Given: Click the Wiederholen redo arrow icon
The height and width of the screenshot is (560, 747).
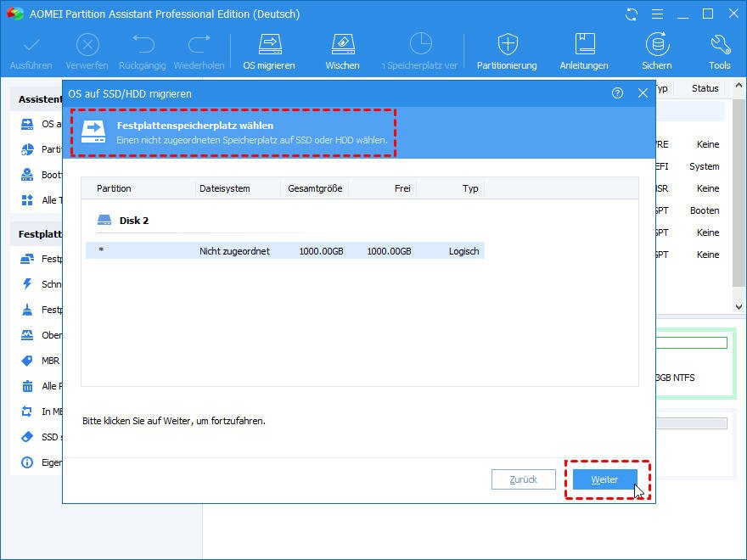Looking at the screenshot, I should [199, 44].
